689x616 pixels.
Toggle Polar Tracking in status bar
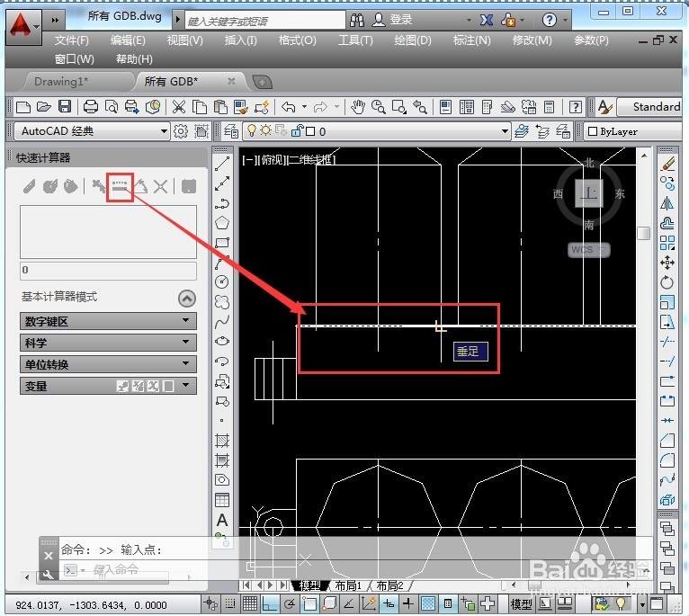(x=290, y=603)
